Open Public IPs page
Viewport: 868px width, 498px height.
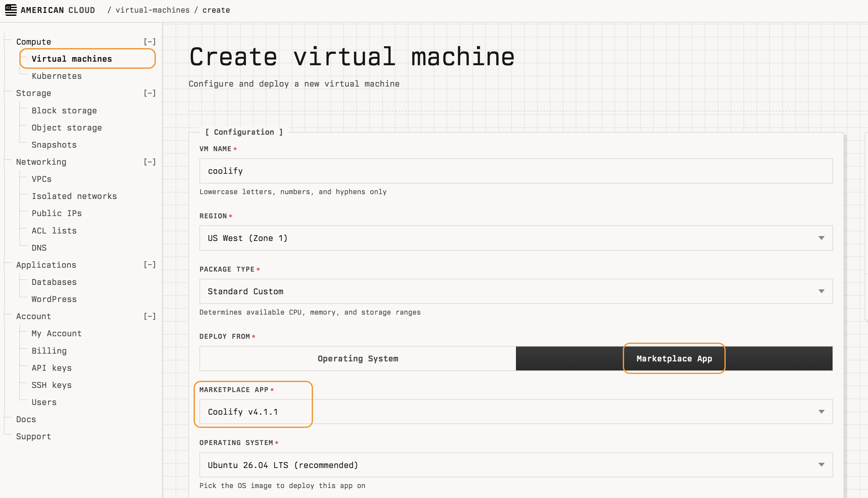[x=57, y=213]
